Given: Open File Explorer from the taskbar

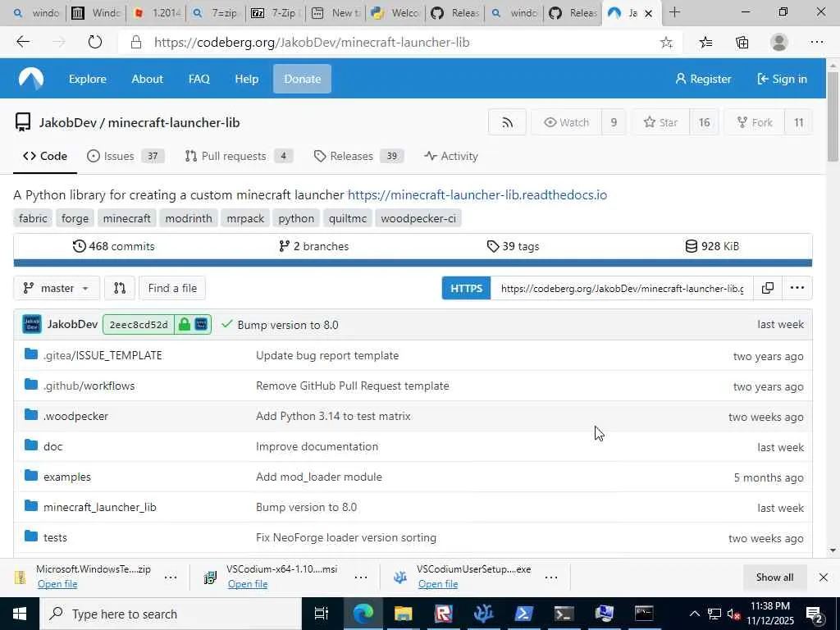Looking at the screenshot, I should [403, 614].
